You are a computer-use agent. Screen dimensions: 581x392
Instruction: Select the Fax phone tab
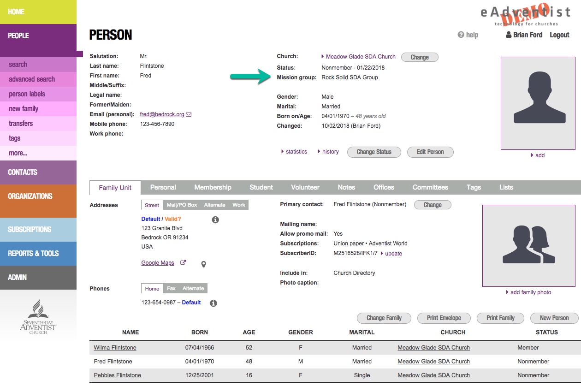[171, 289]
